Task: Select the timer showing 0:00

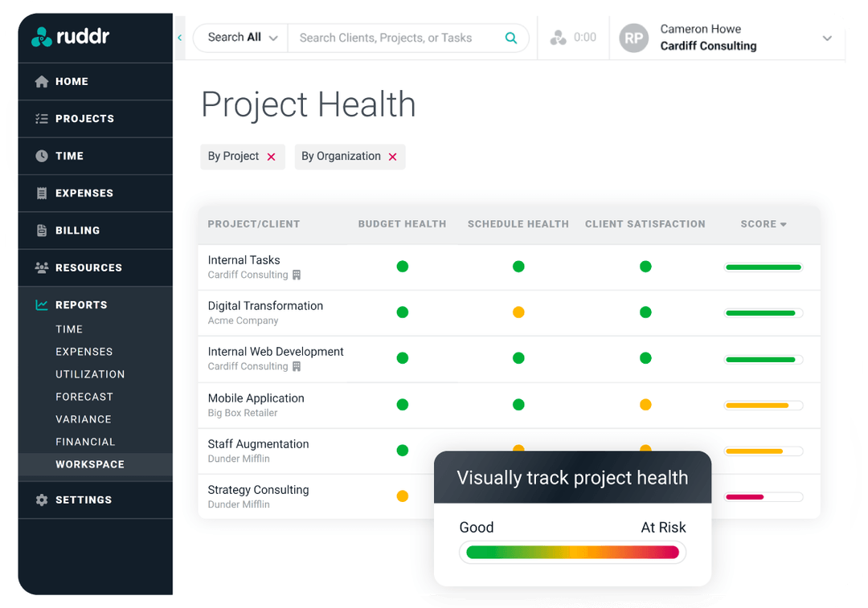Action: (x=573, y=36)
